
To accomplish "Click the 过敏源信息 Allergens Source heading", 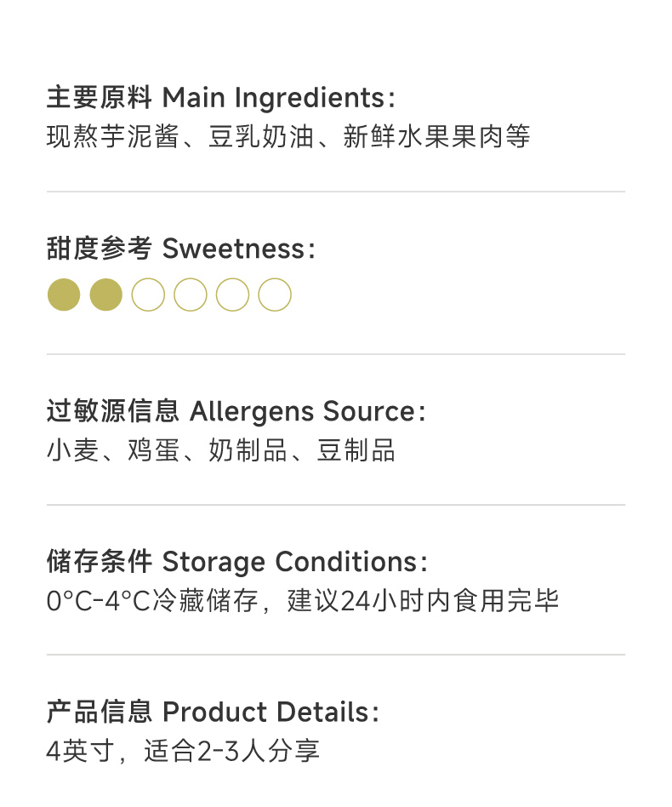I will point(236,411).
